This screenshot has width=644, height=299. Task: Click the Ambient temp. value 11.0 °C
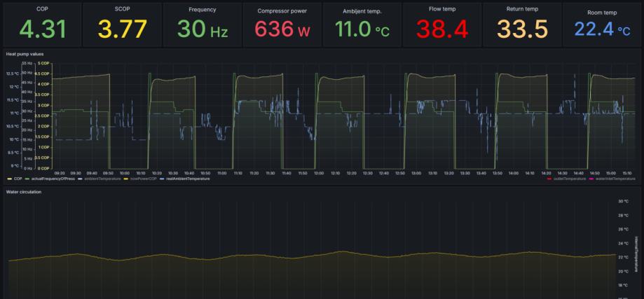(362, 29)
